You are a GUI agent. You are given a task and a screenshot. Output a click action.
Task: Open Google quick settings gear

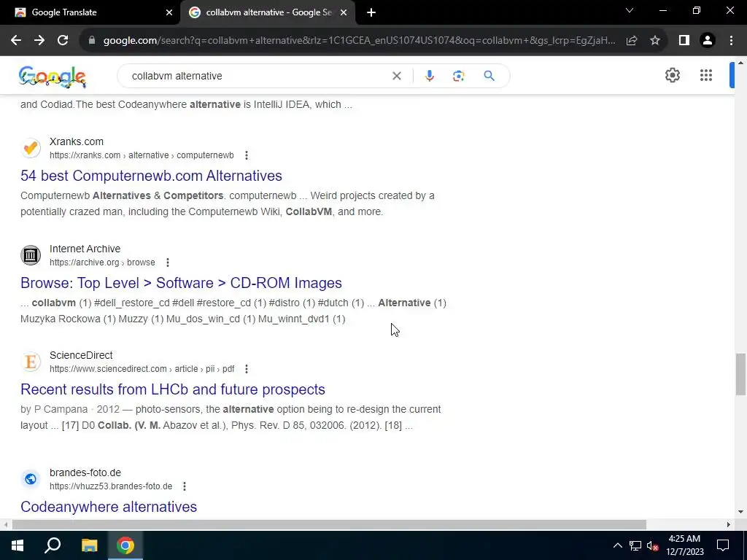(672, 75)
